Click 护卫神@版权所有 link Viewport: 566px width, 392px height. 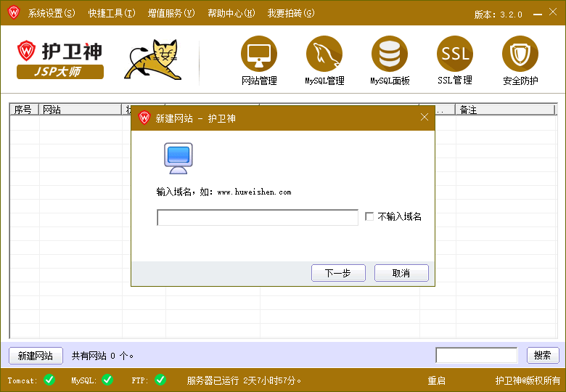tap(528, 380)
